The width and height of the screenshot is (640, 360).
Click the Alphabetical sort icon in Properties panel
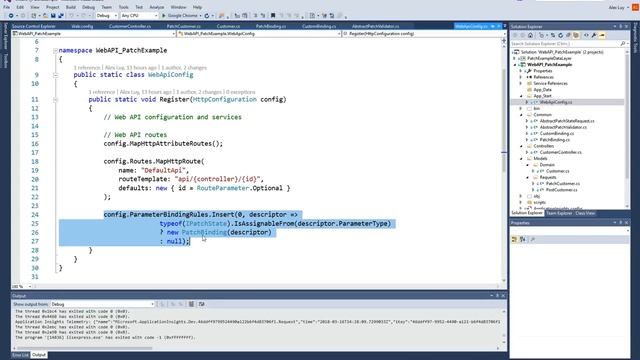523,240
